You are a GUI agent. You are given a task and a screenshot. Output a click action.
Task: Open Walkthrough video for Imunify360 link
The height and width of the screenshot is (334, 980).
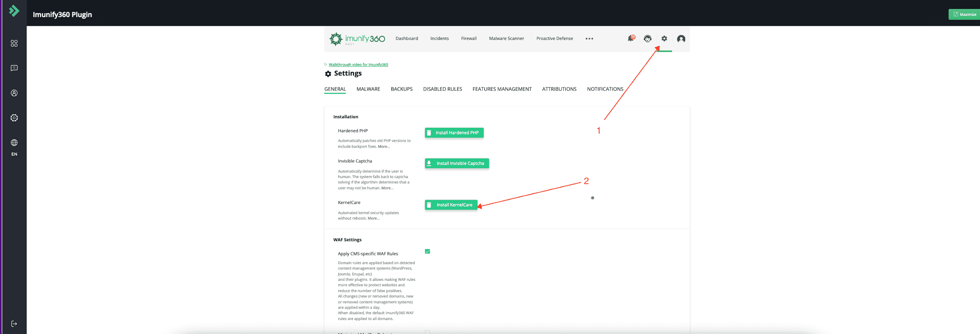pos(358,64)
